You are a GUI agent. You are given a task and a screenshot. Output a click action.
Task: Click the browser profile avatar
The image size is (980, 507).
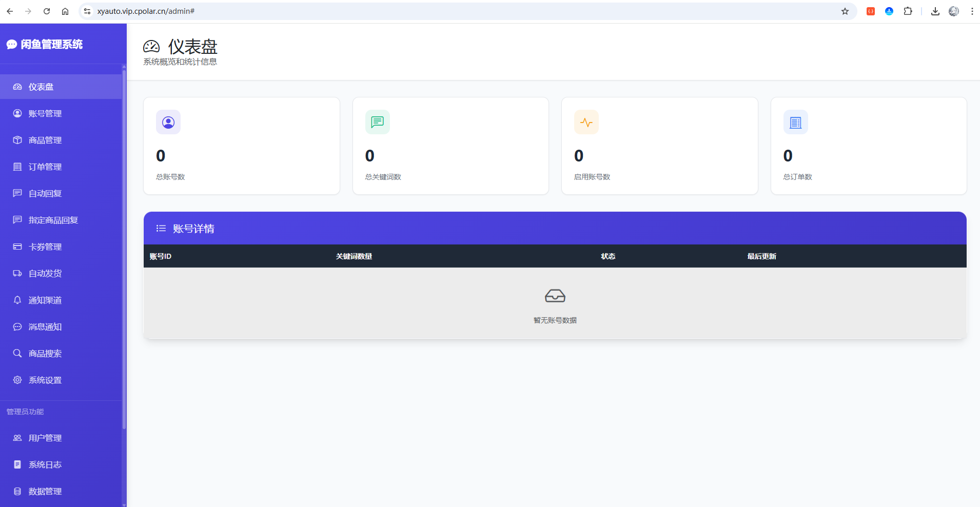pyautogui.click(x=954, y=11)
